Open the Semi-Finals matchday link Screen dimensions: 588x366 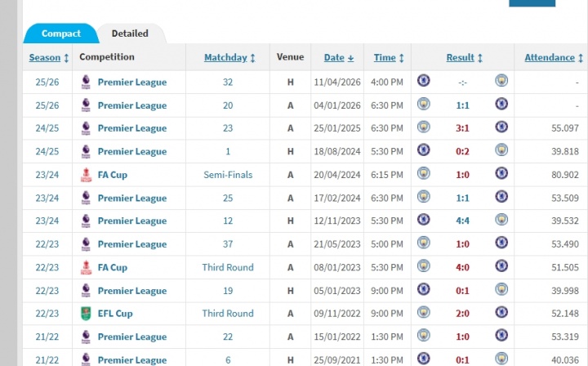coord(228,175)
